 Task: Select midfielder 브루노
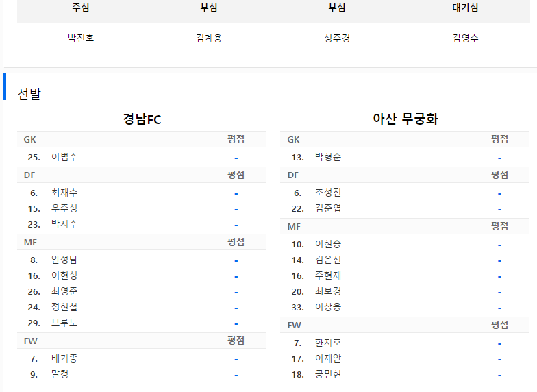point(64,323)
